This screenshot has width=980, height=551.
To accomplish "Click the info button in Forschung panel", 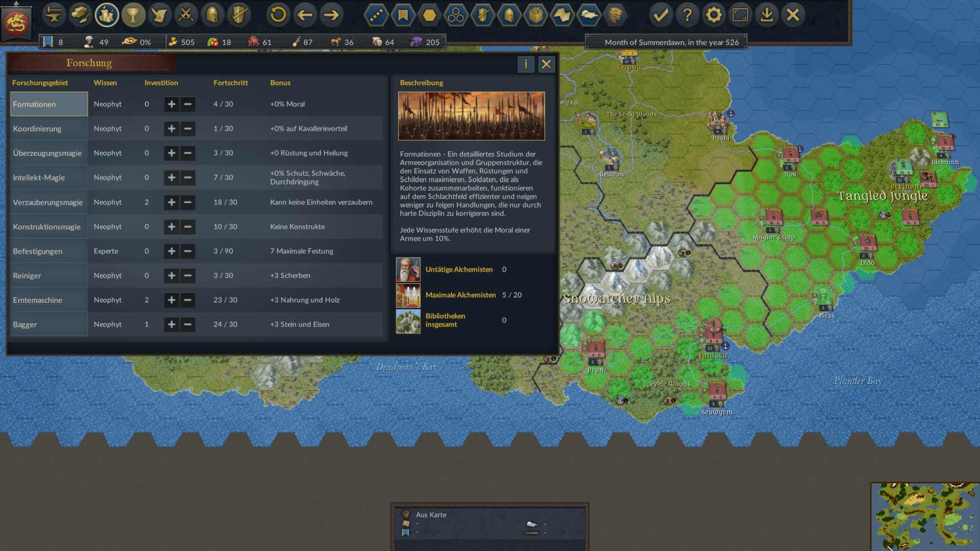I will click(x=526, y=64).
